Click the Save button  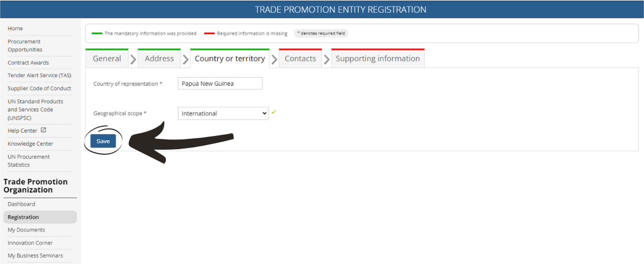click(103, 141)
